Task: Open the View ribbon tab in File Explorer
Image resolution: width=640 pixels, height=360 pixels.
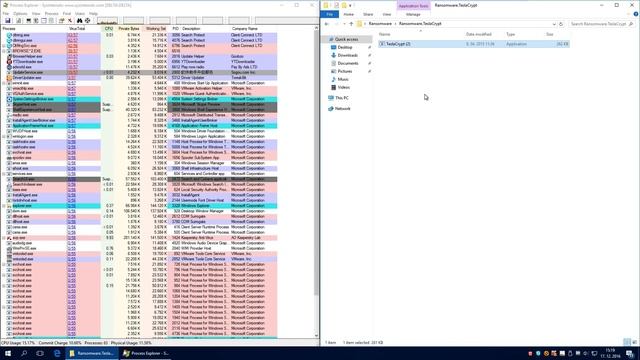Action: click(x=386, y=14)
